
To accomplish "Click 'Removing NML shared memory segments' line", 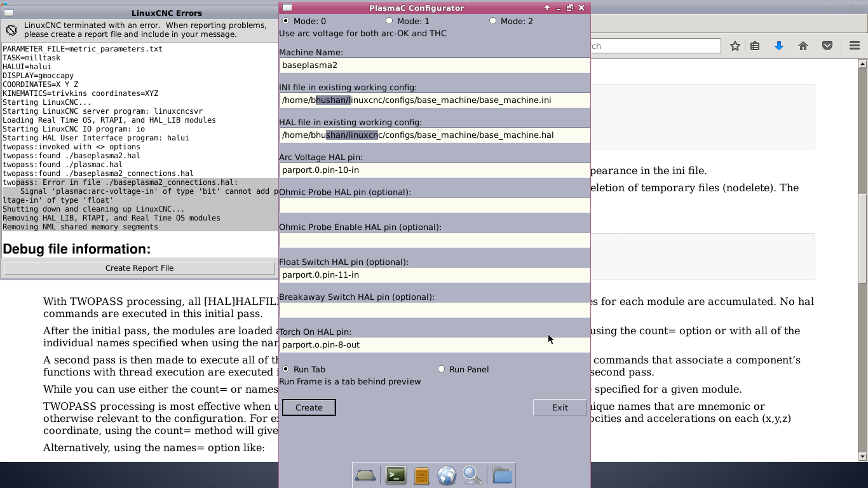I will [80, 227].
